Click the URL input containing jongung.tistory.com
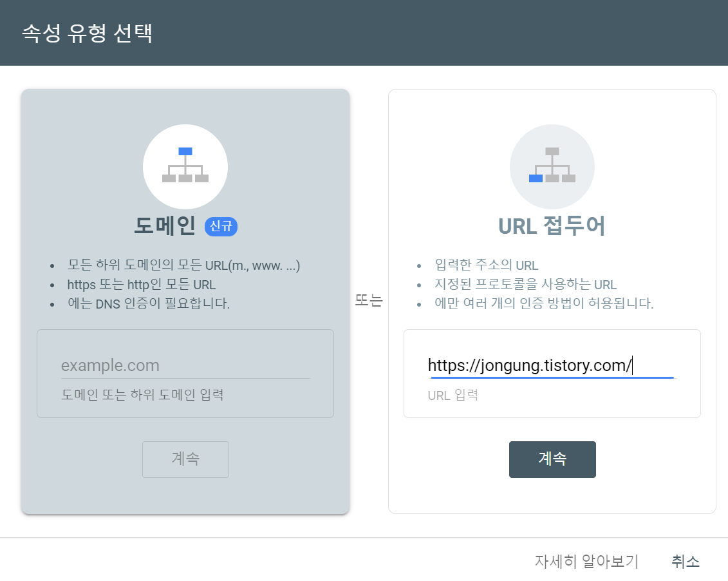This screenshot has height=581, width=728. 552,365
